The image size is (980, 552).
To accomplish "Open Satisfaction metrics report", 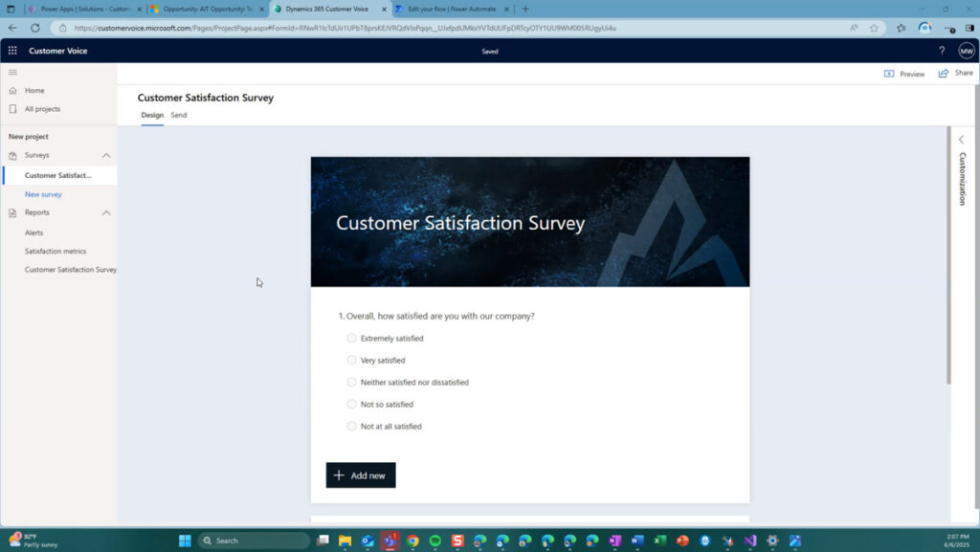I will pyautogui.click(x=56, y=251).
